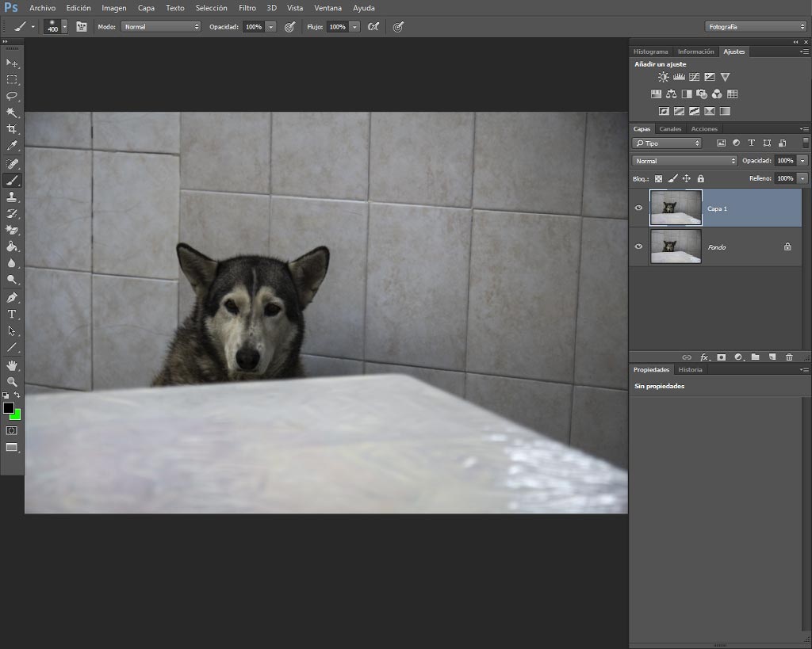Click the green background color swatch
Viewport: 812px width, 649px height.
tap(17, 415)
